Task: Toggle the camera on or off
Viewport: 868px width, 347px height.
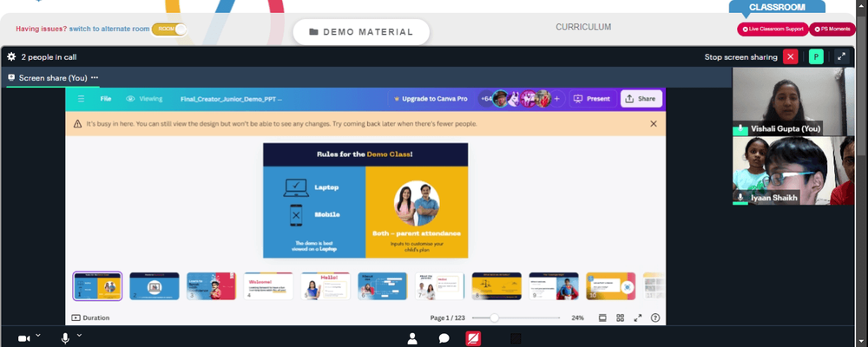Action: pos(23,338)
